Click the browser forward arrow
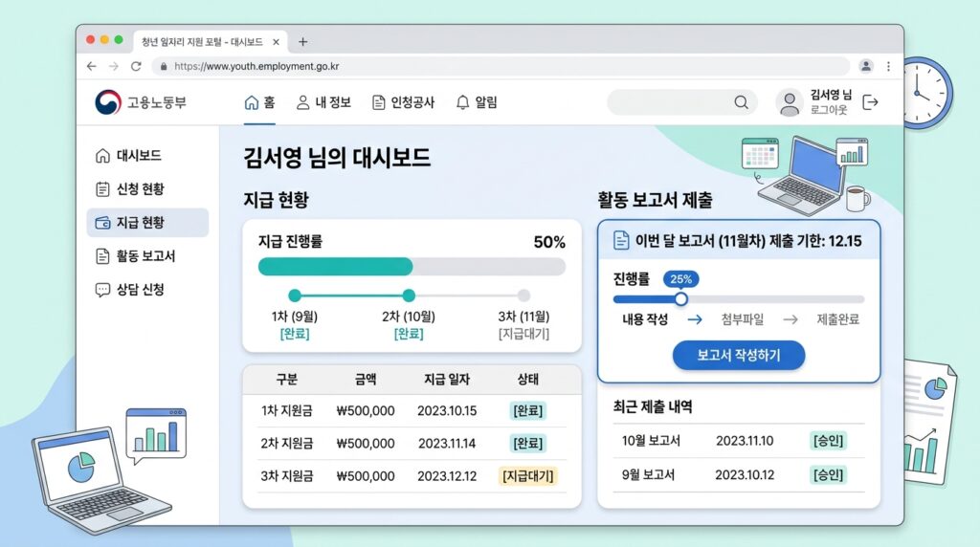Viewport: 980px width, 547px height. 114,66
